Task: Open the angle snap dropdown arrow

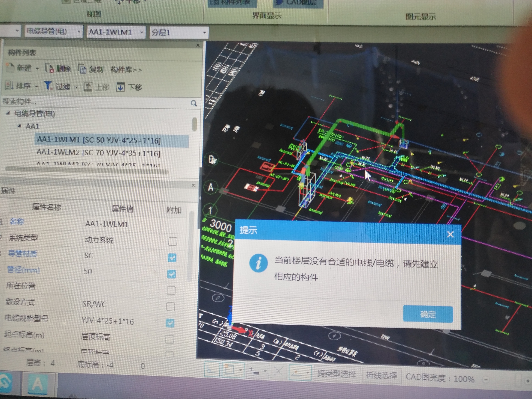Action: [308, 373]
